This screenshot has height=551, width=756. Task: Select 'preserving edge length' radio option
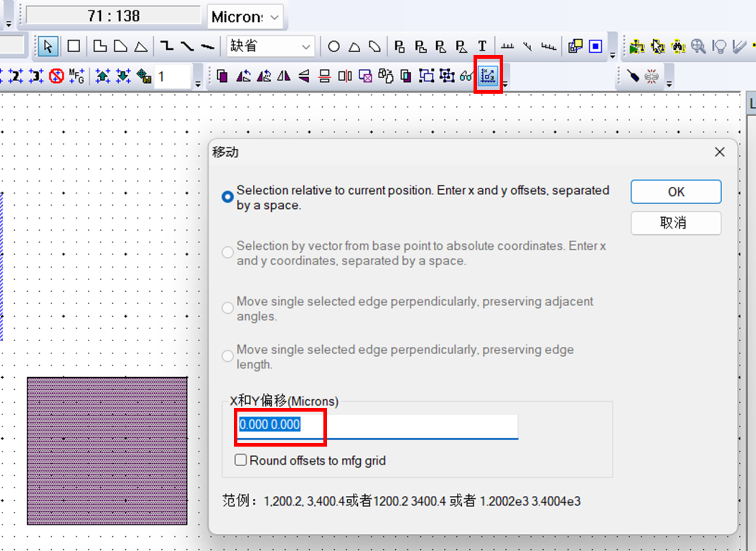click(227, 356)
